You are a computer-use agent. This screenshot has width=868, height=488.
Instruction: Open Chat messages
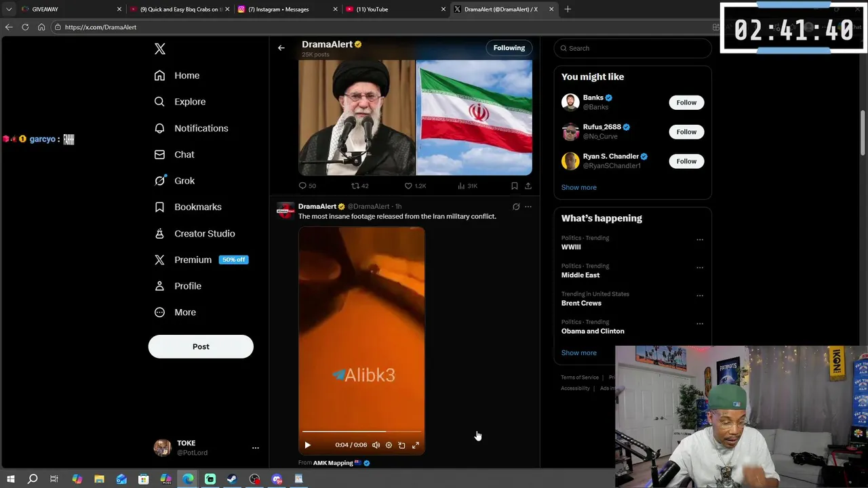pos(174,155)
